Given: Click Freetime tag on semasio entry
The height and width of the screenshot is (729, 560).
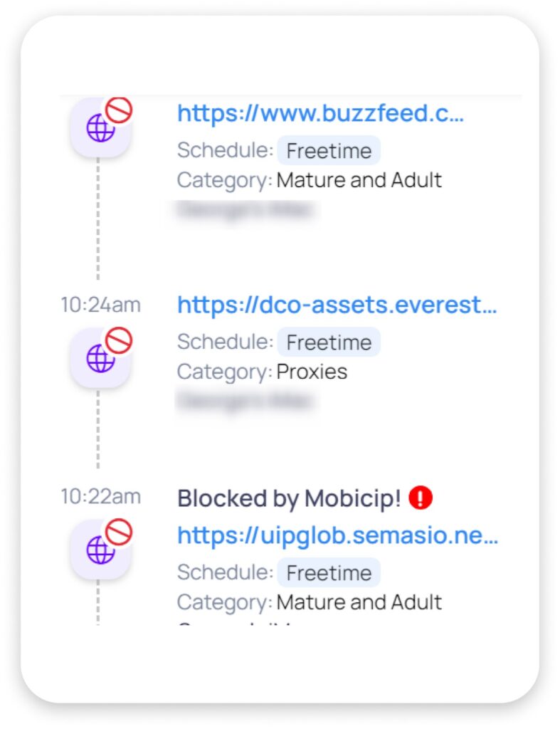Looking at the screenshot, I should tap(329, 573).
